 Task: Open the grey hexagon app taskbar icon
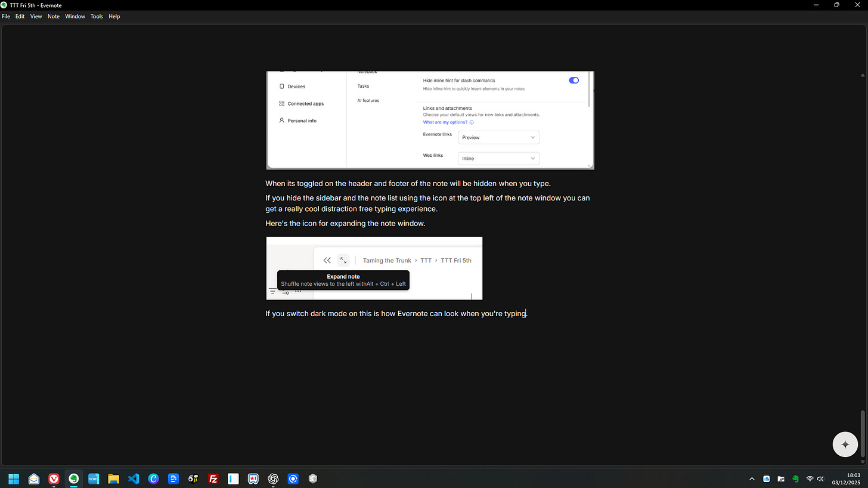[313, 478]
